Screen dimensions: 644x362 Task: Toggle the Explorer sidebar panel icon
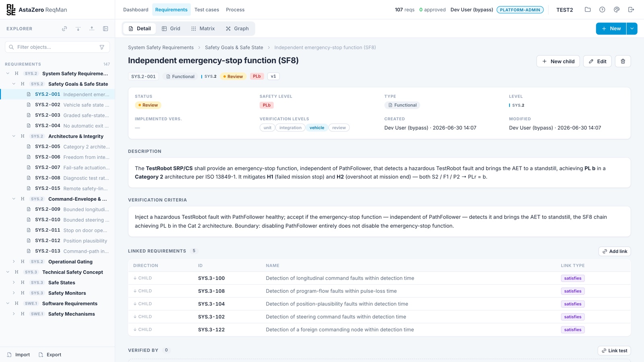click(105, 29)
